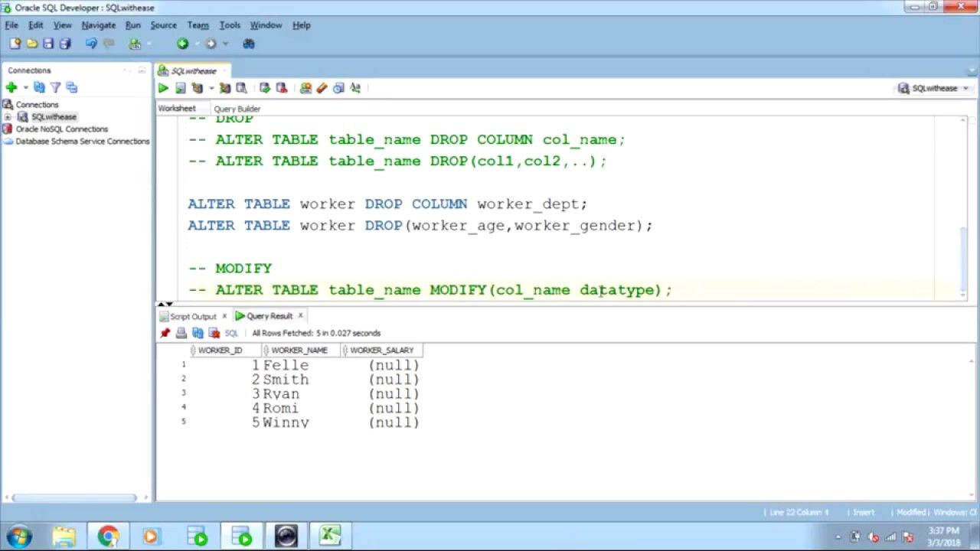Image resolution: width=980 pixels, height=551 pixels.
Task: Open the Source menu
Action: click(163, 25)
